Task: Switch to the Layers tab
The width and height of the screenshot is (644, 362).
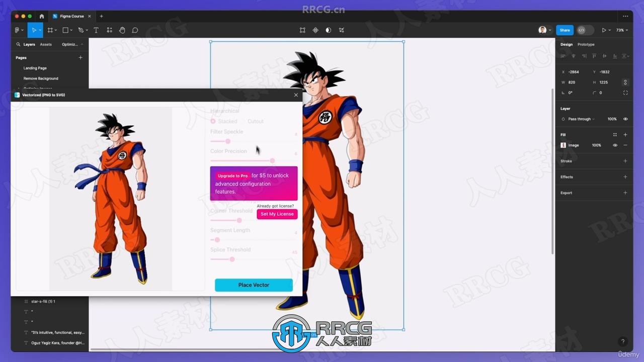Action: click(29, 44)
